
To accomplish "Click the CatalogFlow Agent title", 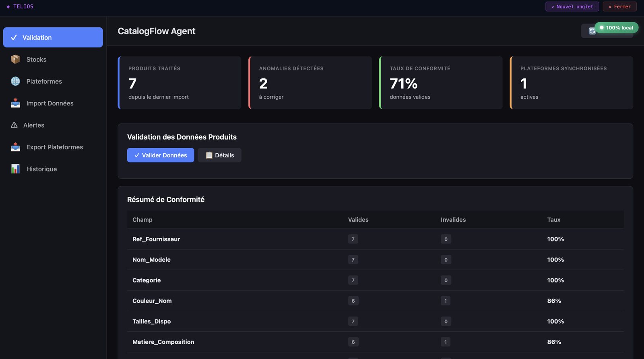I will click(x=157, y=31).
